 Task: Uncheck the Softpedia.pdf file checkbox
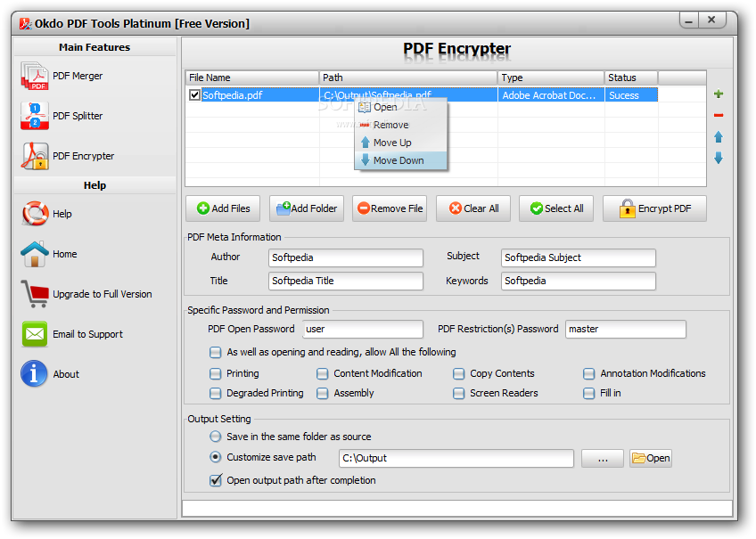pyautogui.click(x=194, y=95)
